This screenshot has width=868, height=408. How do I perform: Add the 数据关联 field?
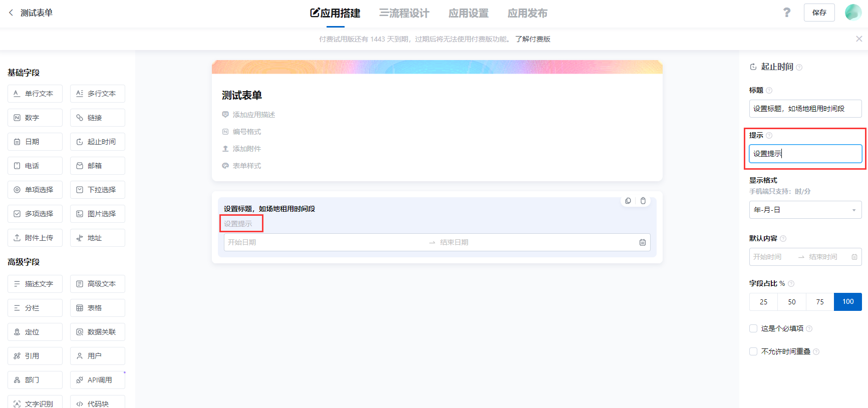(x=98, y=332)
